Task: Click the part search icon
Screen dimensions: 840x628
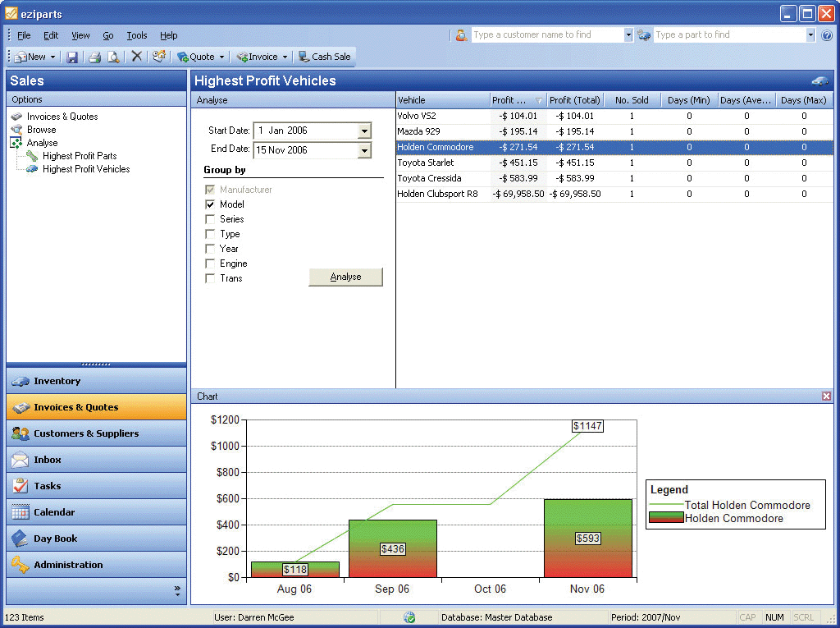Action: [x=644, y=35]
